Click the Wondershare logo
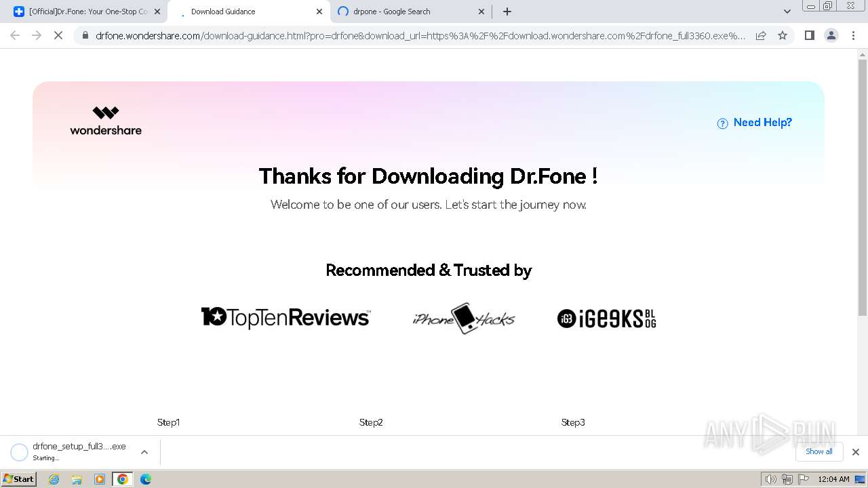Image resolution: width=868 pixels, height=488 pixels. point(106,121)
